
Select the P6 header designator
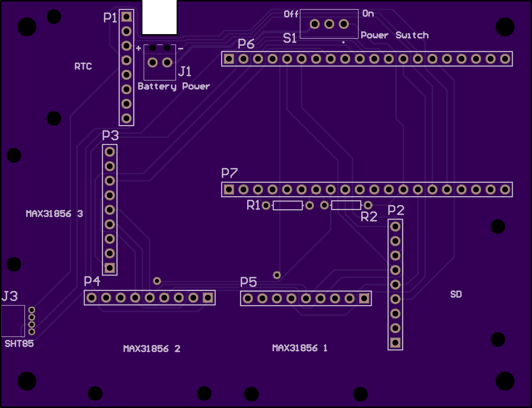coord(246,44)
